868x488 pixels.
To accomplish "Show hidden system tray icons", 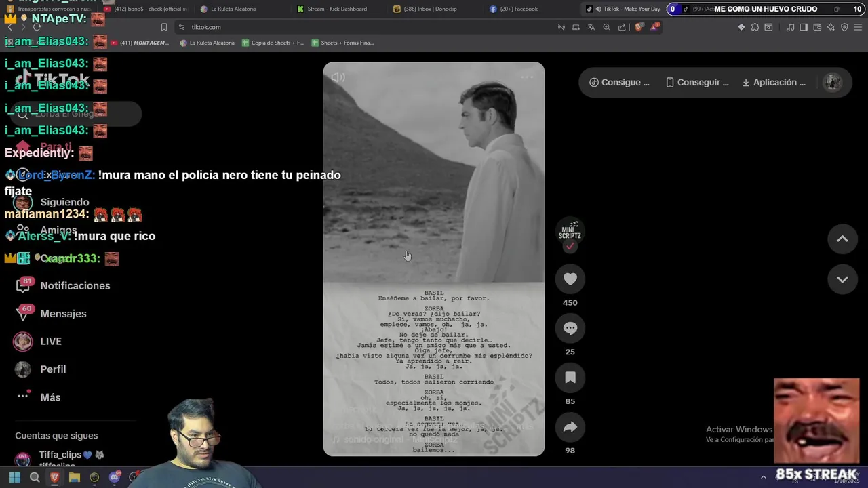I will (x=763, y=477).
